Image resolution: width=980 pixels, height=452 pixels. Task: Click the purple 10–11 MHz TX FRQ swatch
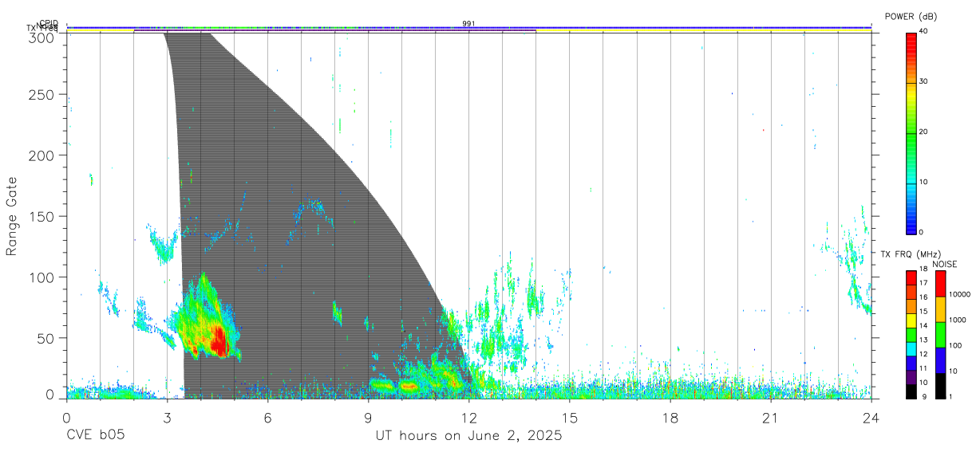pyautogui.click(x=911, y=377)
